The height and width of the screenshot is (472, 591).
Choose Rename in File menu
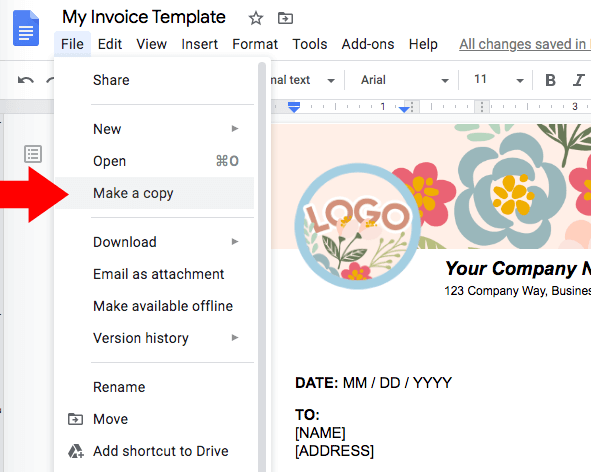(x=155, y=387)
